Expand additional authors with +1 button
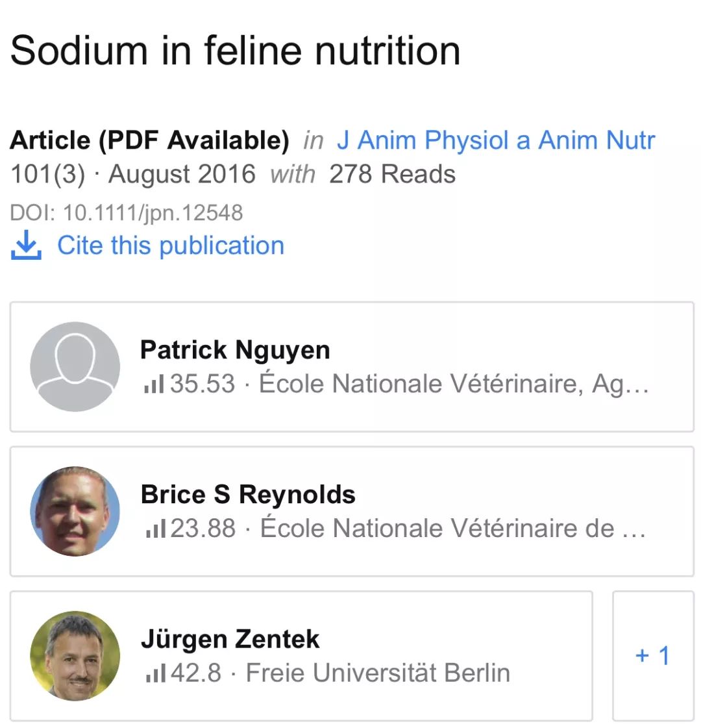 (x=652, y=656)
